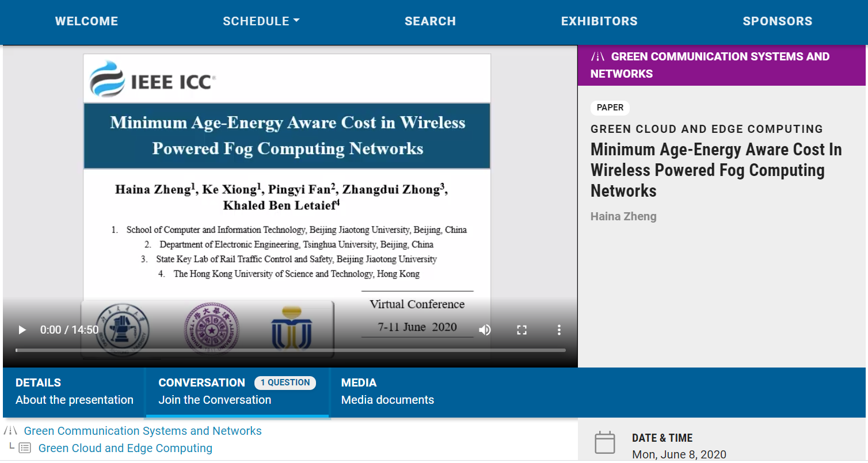The image size is (868, 463).
Task: Open the Schedule dropdown menu
Action: tap(261, 21)
